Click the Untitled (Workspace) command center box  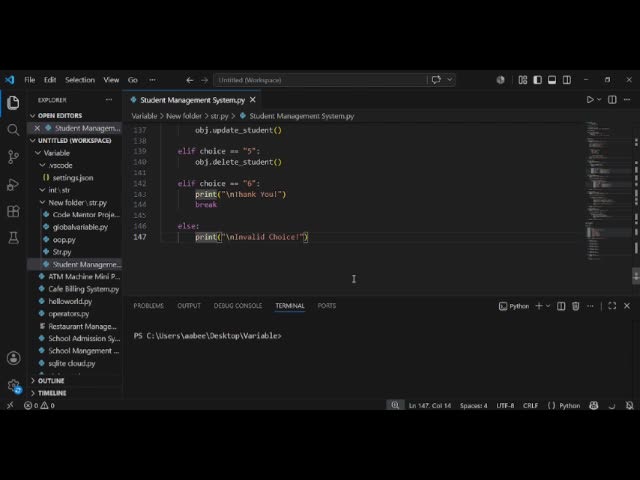[320, 80]
